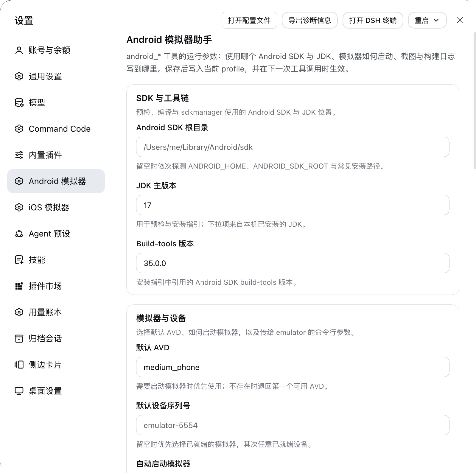Go to the 模型 settings section
This screenshot has height=473, width=476.
coord(56,103)
